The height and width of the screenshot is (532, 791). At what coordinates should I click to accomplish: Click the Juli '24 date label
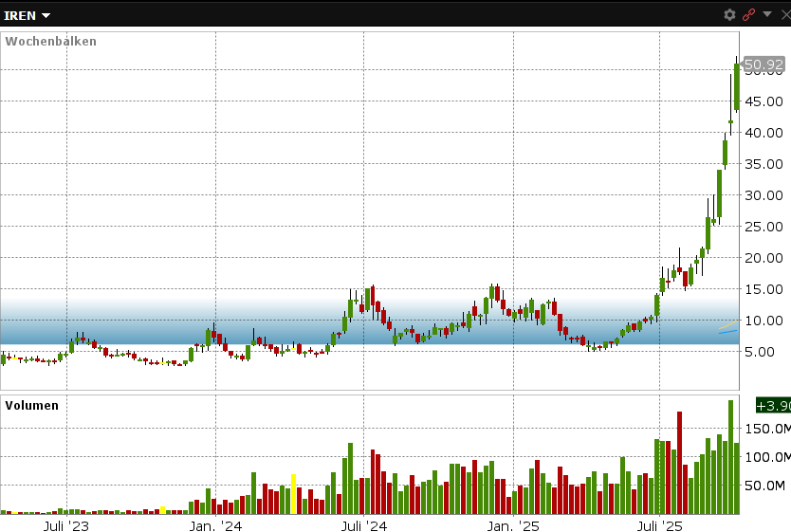click(x=363, y=526)
